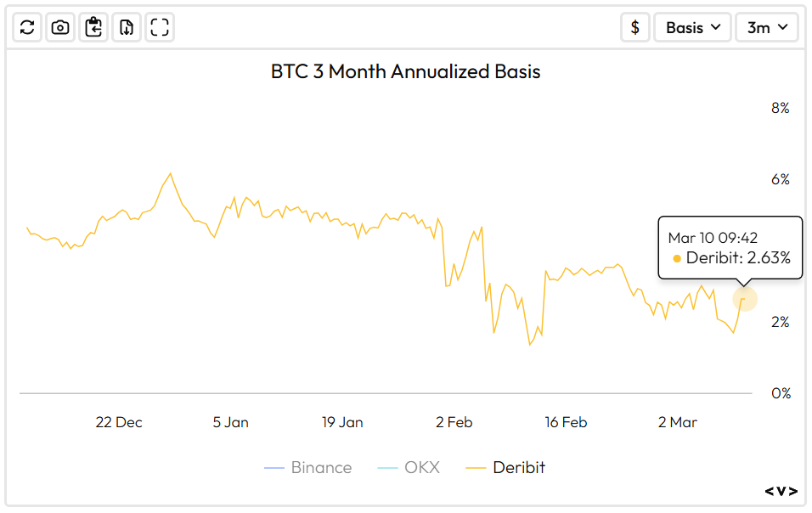Download chart data with file icon
The width and height of the screenshot is (812, 513).
tap(127, 27)
